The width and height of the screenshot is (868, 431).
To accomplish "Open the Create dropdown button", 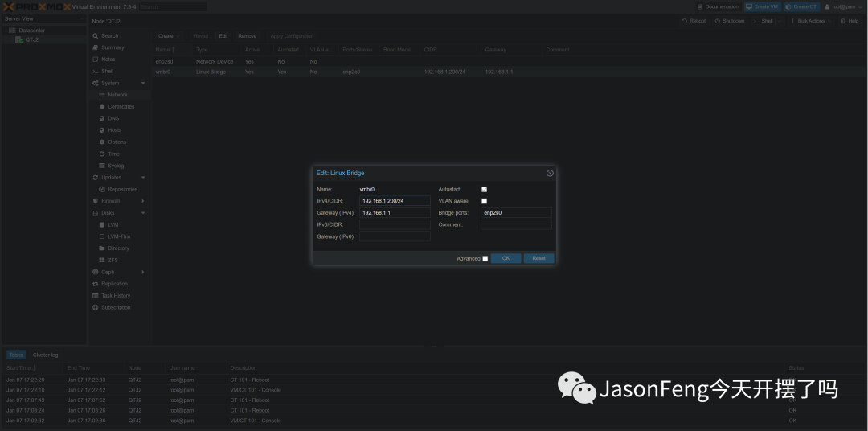I will tap(169, 36).
